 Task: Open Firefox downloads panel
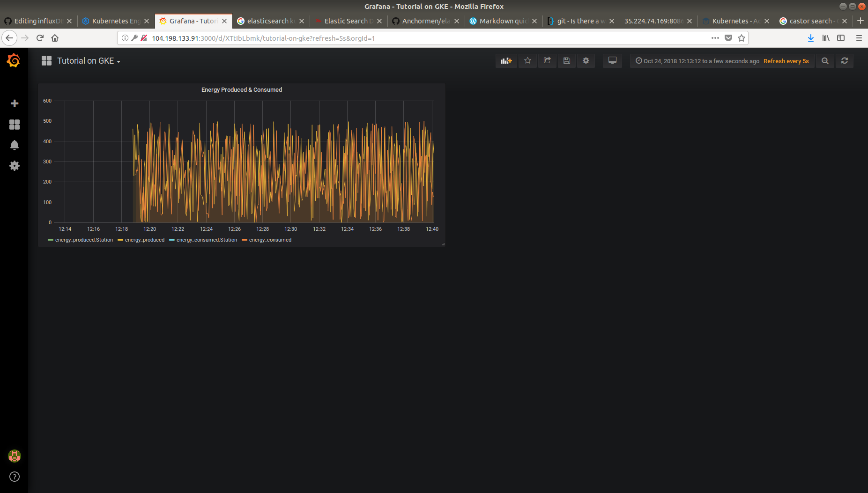(810, 38)
